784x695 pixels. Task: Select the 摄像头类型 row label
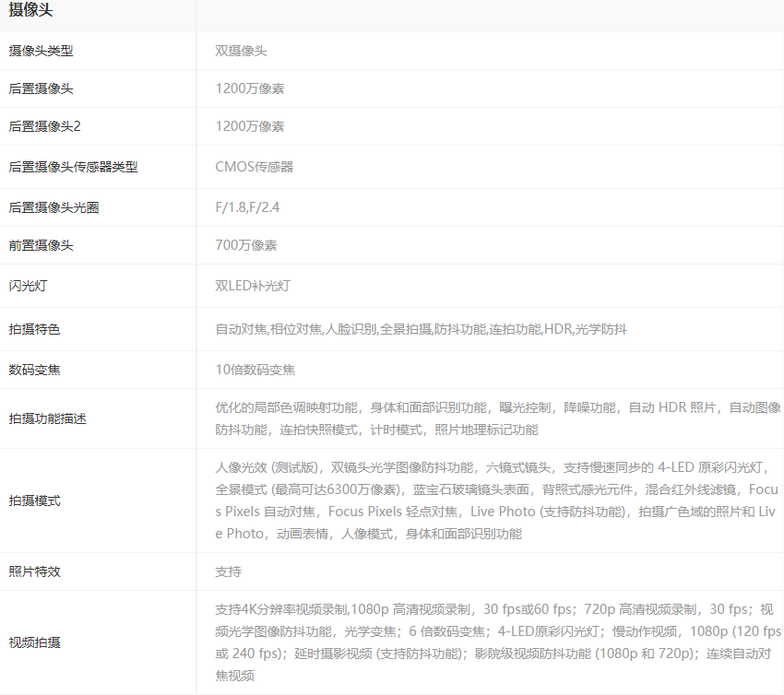pyautogui.click(x=41, y=51)
